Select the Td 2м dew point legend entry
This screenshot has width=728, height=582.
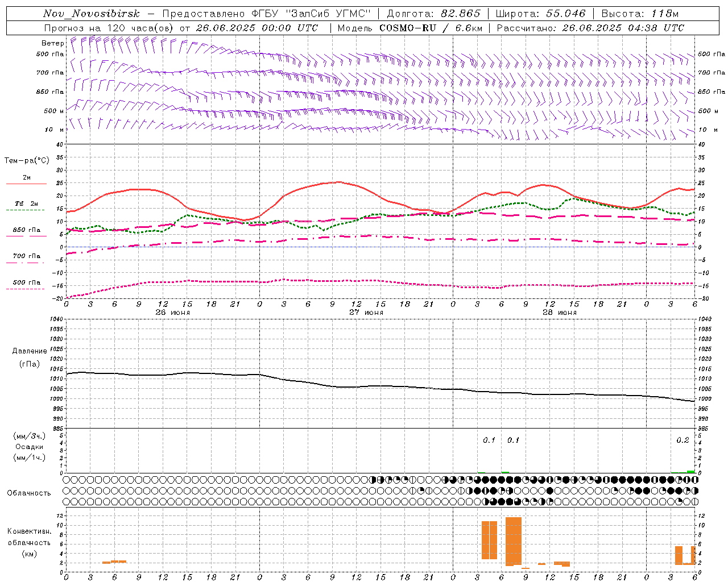(27, 205)
